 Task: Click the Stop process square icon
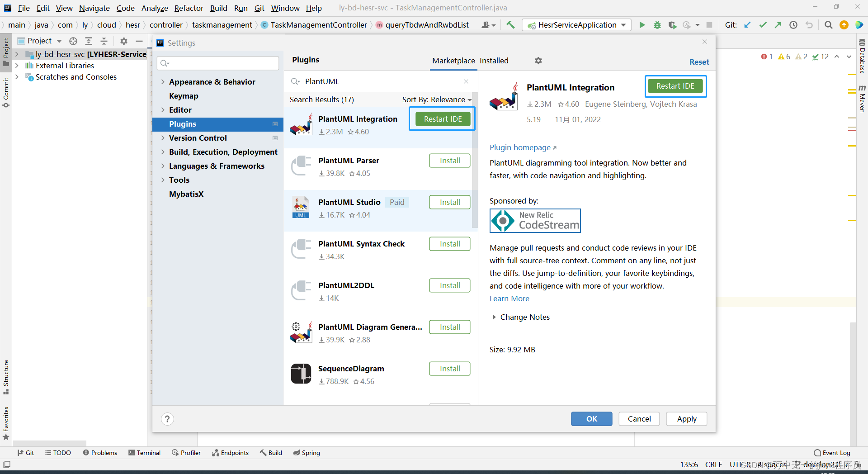709,25
